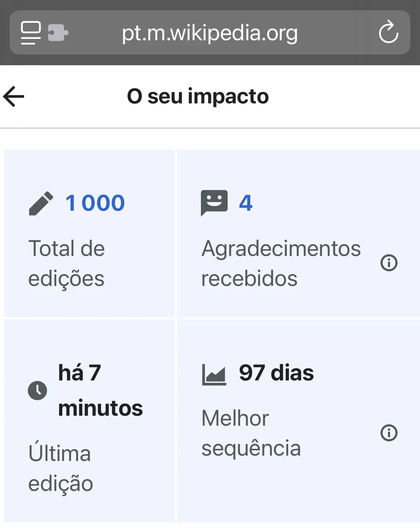
Task: Reload the page with the refresh icon
Action: tap(388, 32)
